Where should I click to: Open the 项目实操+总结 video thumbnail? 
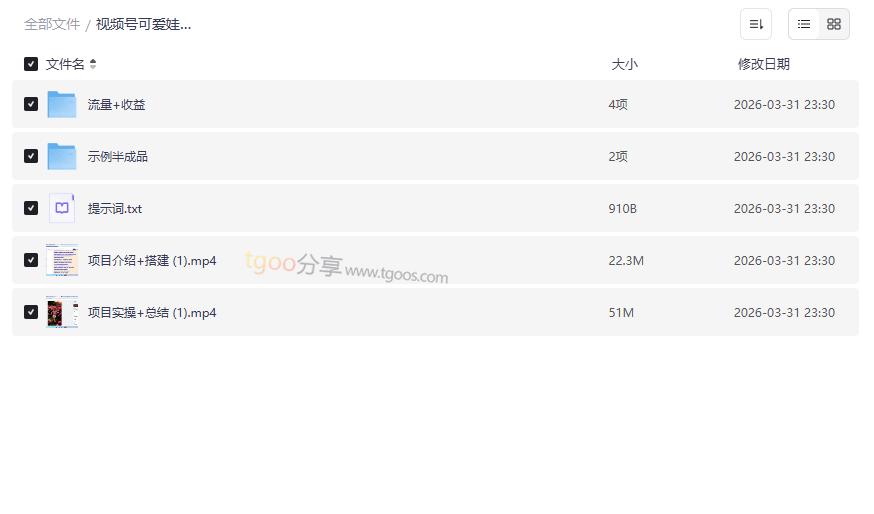coord(62,312)
